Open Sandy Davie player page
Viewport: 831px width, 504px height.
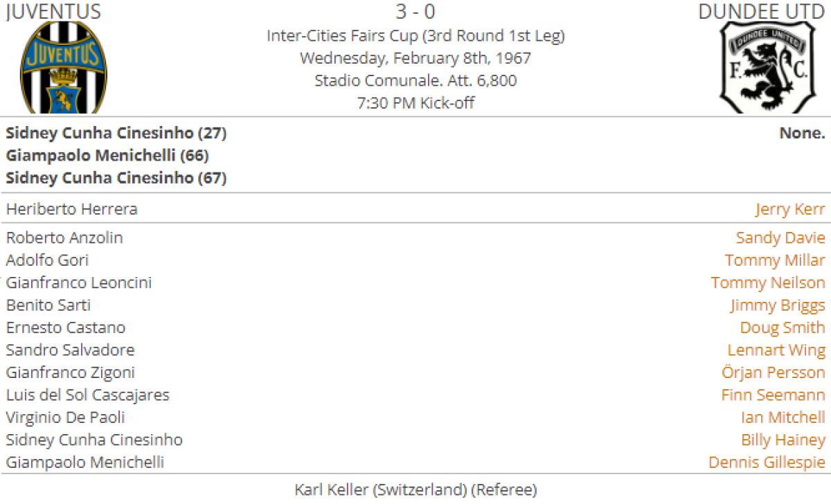[x=780, y=238]
